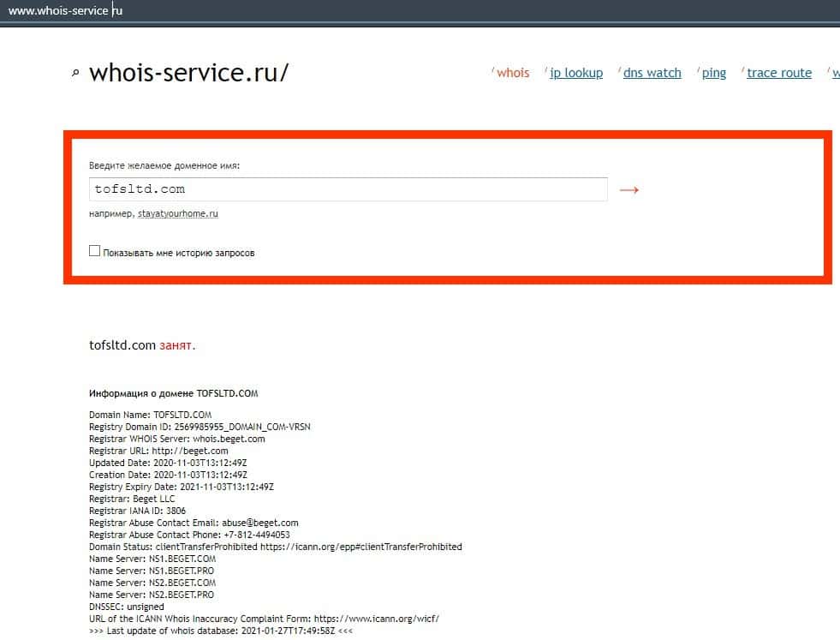
Task: Click the 'Name Server: NS2.BEGET.COM' line
Action: 152,583
